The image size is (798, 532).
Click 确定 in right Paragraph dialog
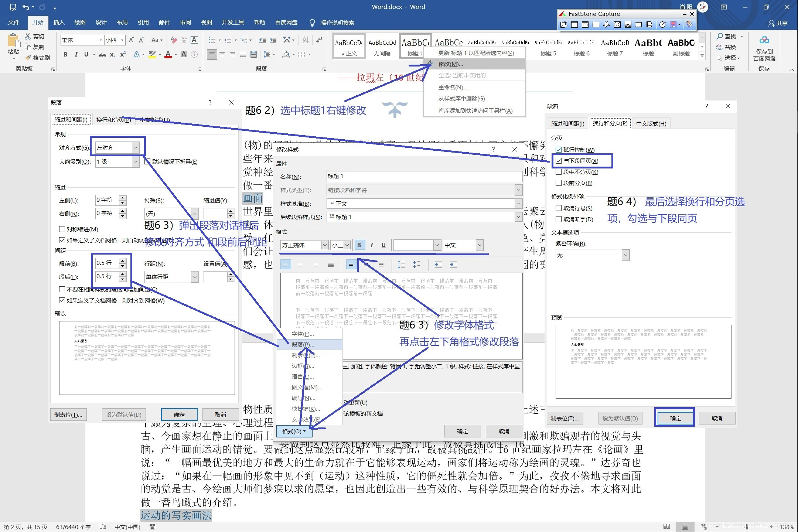[675, 418]
